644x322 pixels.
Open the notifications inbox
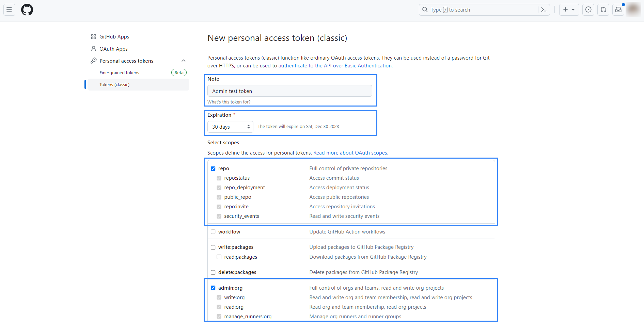(x=618, y=10)
